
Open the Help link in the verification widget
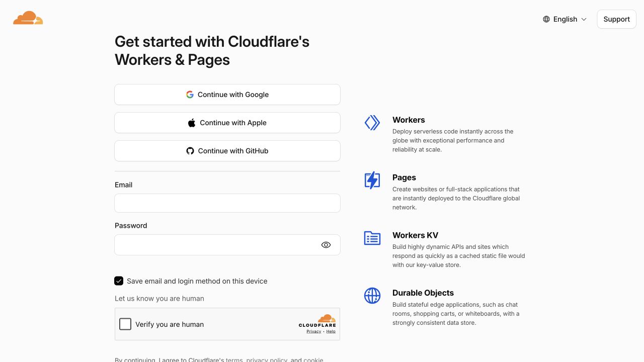click(331, 331)
